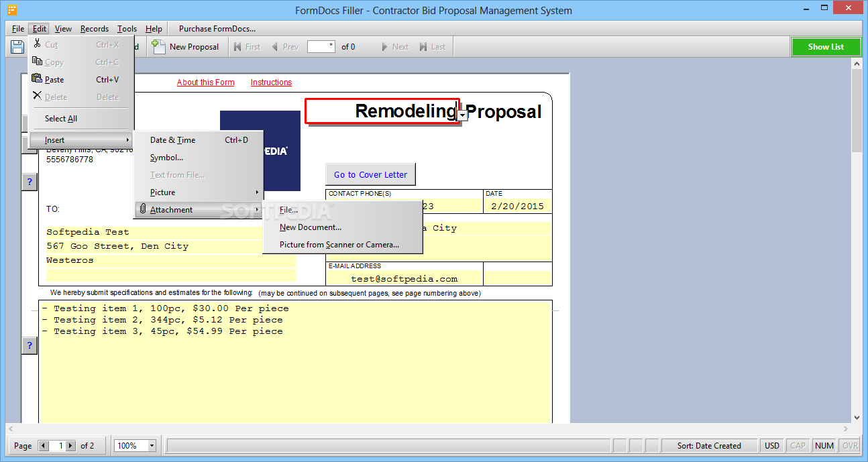The height and width of the screenshot is (462, 868).
Task: Open the Records menu
Action: coord(95,29)
